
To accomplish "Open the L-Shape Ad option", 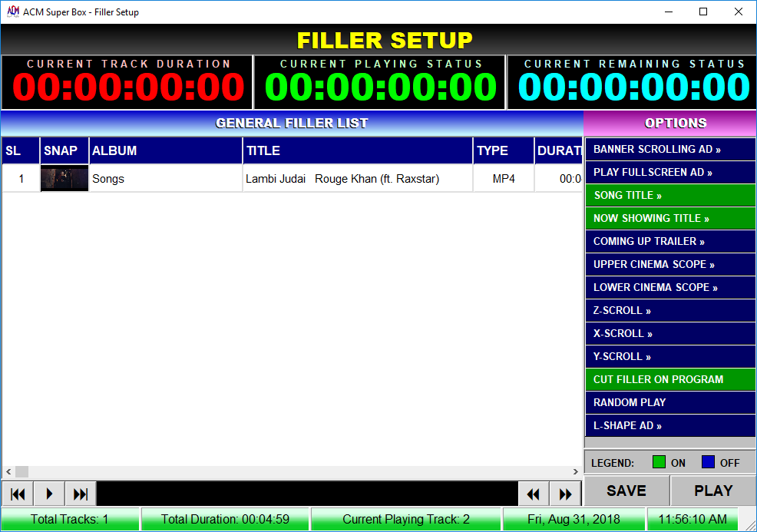I will click(x=670, y=425).
